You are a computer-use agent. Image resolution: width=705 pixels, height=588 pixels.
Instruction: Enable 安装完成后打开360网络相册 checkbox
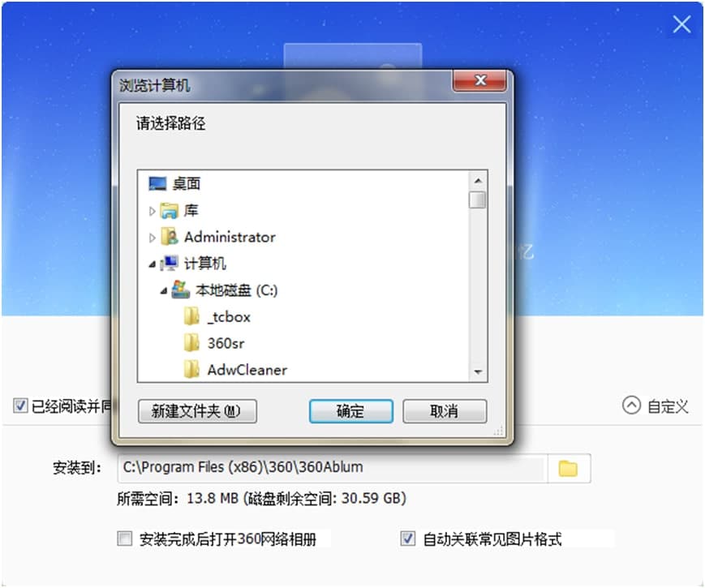[x=125, y=539]
